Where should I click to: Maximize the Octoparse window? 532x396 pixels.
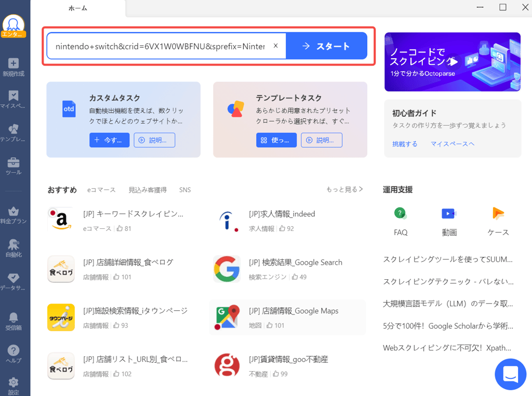pyautogui.click(x=503, y=7)
